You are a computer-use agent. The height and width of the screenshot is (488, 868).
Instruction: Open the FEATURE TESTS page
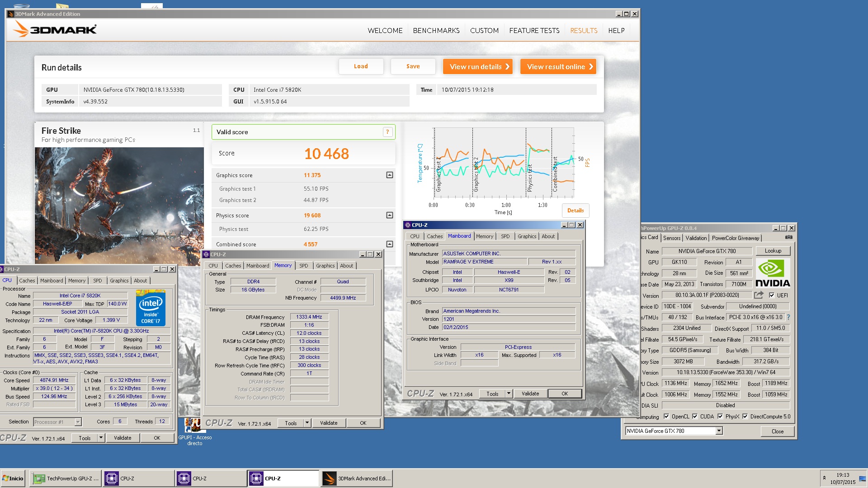point(534,30)
